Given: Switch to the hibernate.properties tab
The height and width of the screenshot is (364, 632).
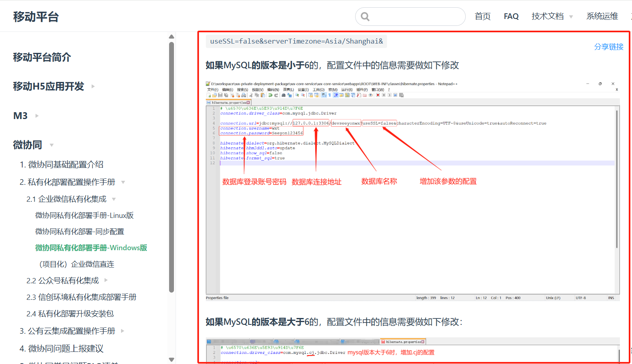Looking at the screenshot, I should (228, 102).
